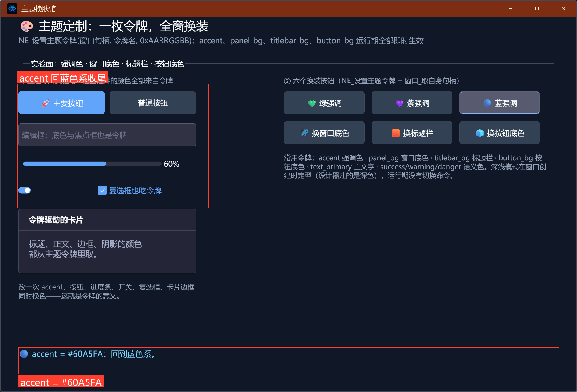Screen dimensions: 577x392
Task: Click card body text 都从主题令牌里取
Action: point(63,254)
